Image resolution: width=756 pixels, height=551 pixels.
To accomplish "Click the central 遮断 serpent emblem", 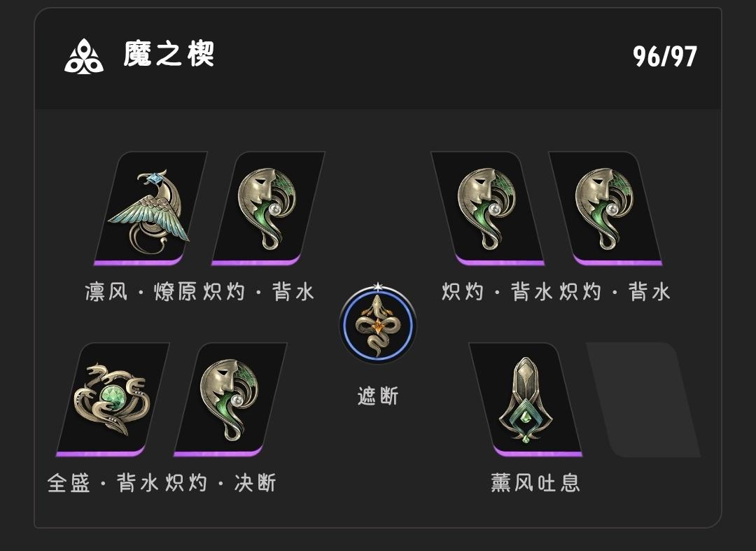I will 378,324.
